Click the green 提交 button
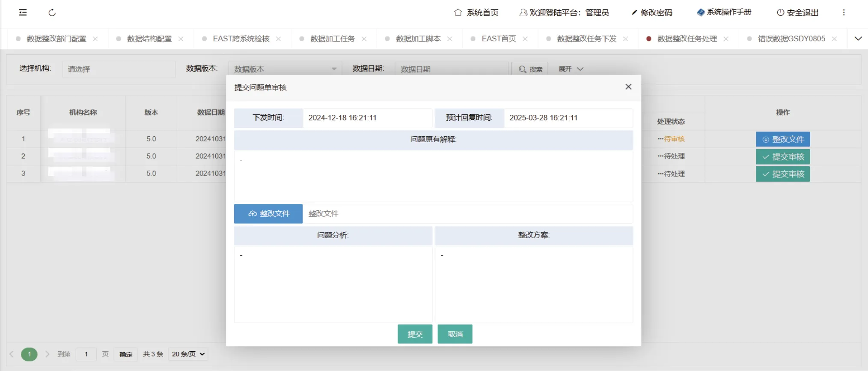The width and height of the screenshot is (868, 371). (x=414, y=334)
